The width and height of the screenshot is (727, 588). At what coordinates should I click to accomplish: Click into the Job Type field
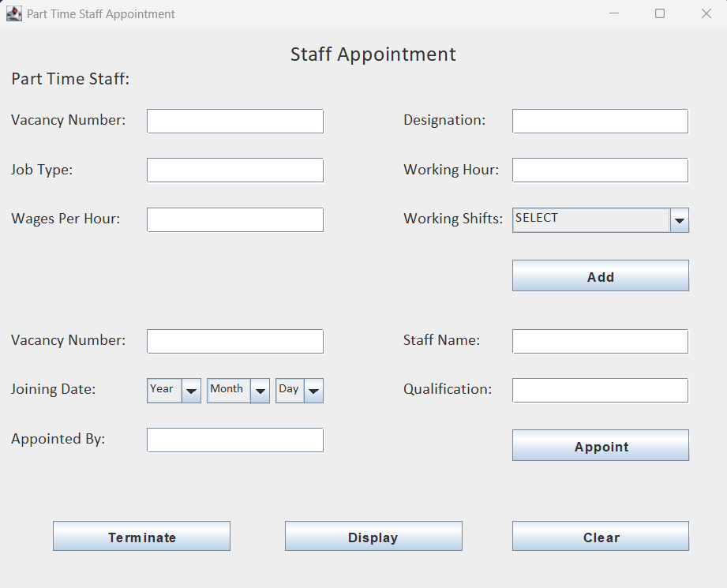[x=234, y=170]
